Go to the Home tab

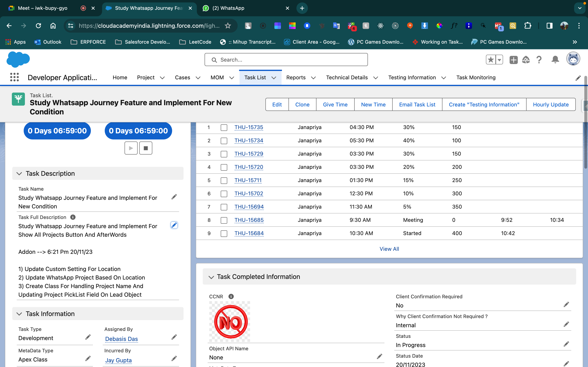120,77
